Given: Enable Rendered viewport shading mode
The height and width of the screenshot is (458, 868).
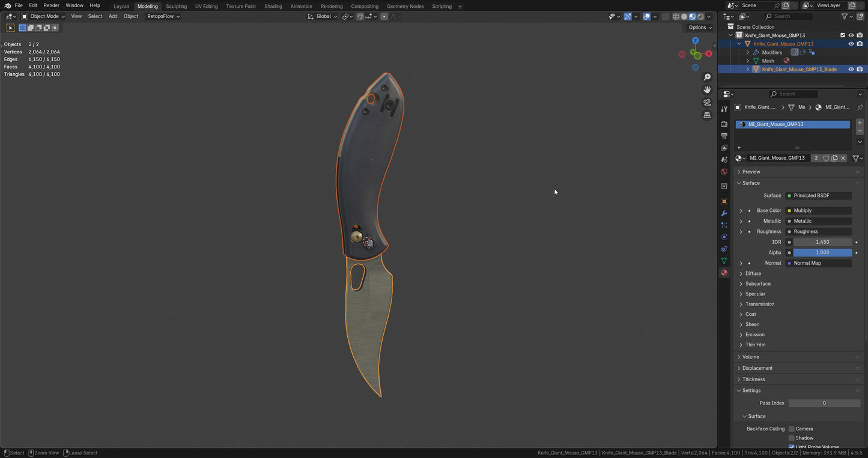Looking at the screenshot, I should pos(700,16).
